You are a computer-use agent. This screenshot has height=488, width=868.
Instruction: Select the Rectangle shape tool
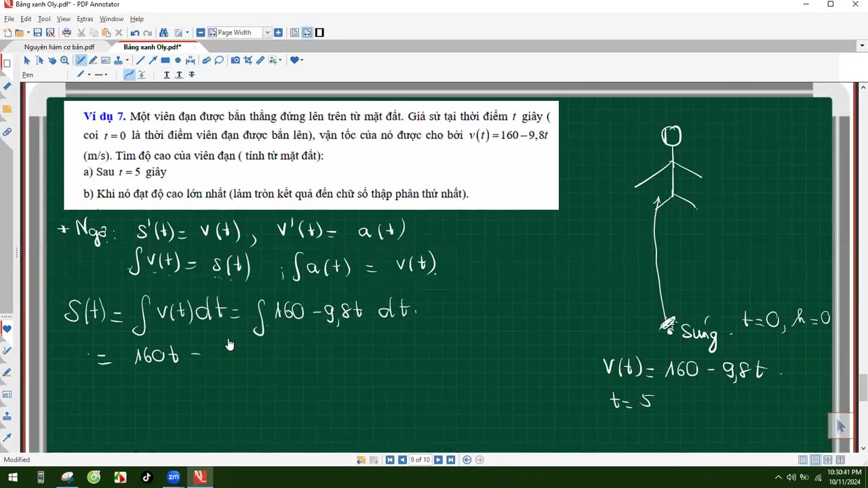coord(165,60)
